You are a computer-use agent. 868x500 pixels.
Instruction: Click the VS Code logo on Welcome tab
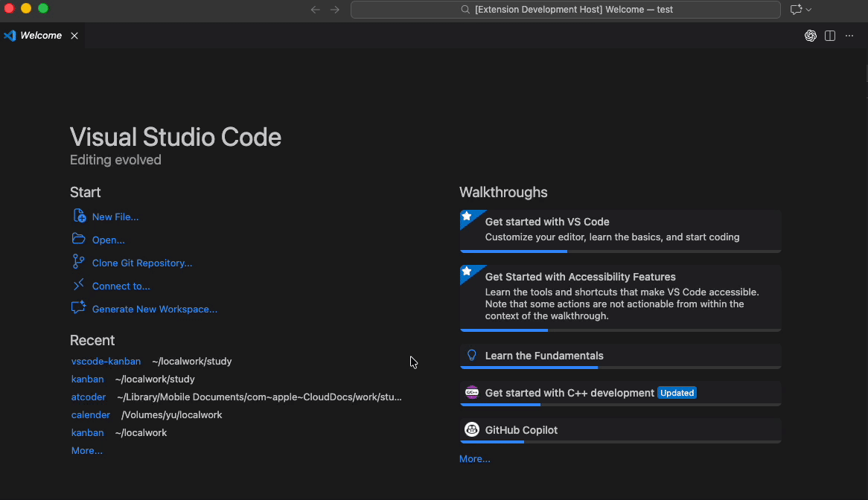[10, 36]
